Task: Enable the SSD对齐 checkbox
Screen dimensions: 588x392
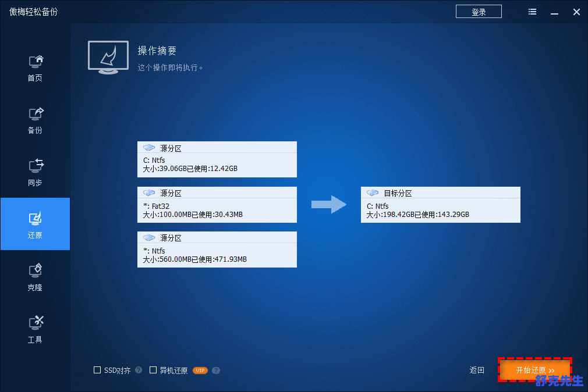Action: (97, 370)
